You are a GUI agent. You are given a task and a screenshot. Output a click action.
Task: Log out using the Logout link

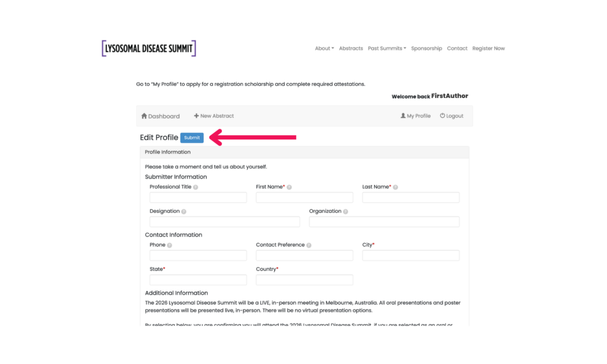[452, 116]
